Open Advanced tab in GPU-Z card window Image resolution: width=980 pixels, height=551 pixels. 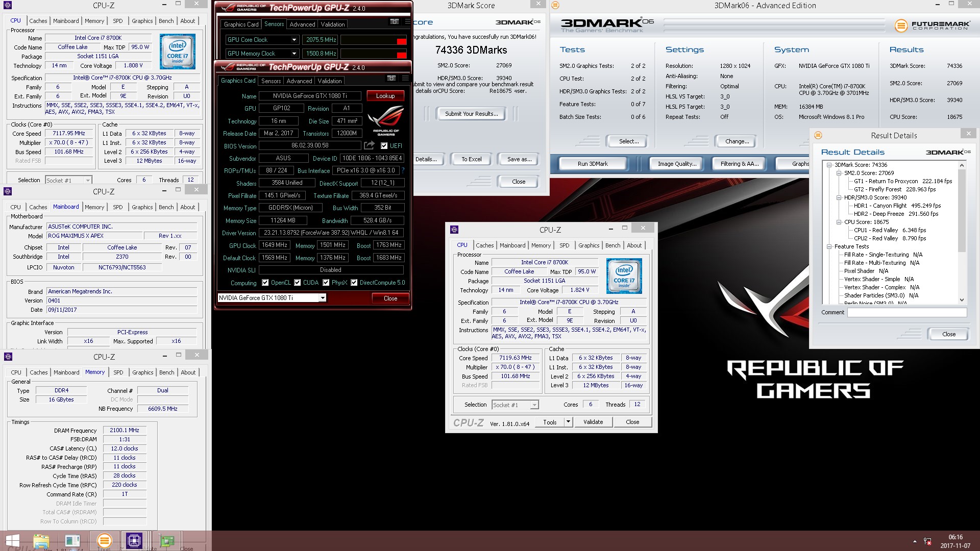(299, 81)
